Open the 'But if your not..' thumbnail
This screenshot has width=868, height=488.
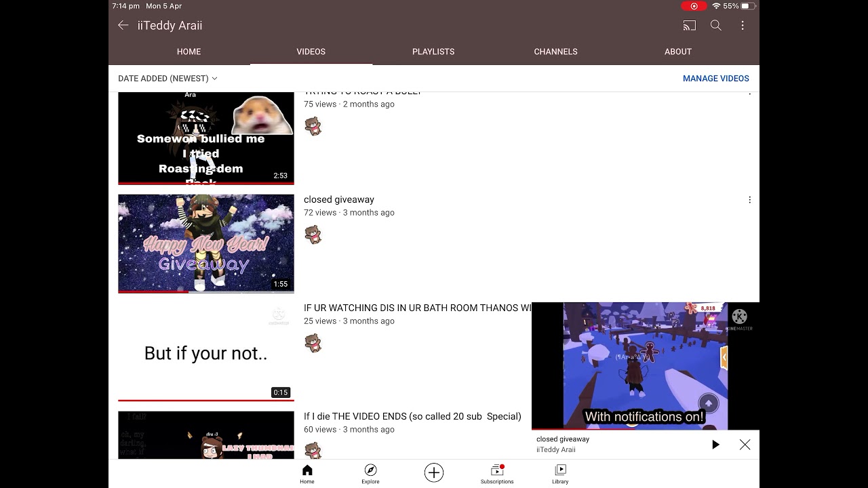pos(206,352)
